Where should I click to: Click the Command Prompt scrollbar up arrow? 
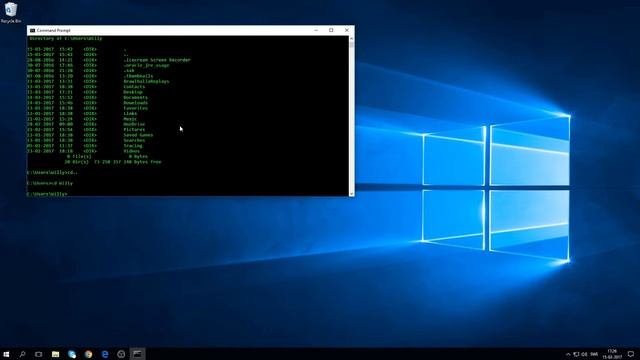(351, 38)
